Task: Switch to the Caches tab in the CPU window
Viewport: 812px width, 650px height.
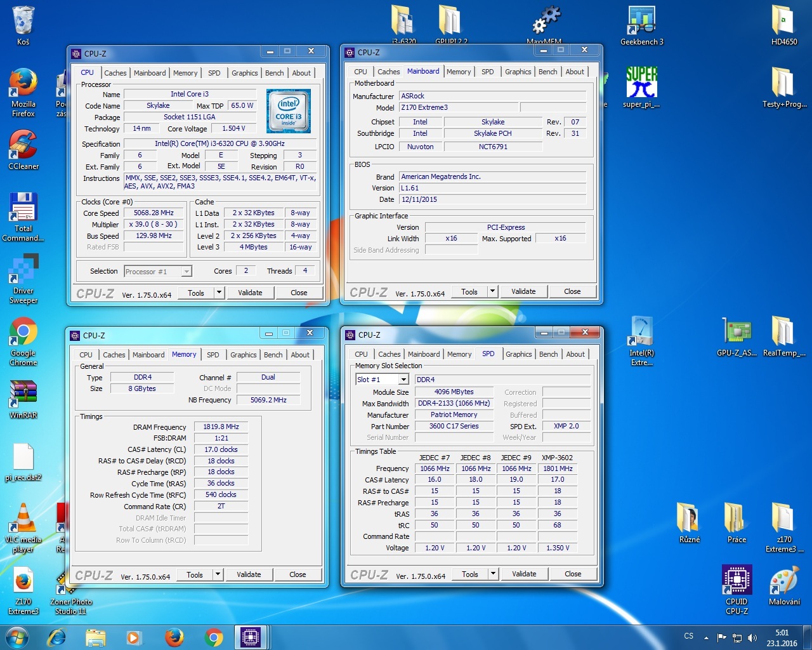Action: coord(115,73)
